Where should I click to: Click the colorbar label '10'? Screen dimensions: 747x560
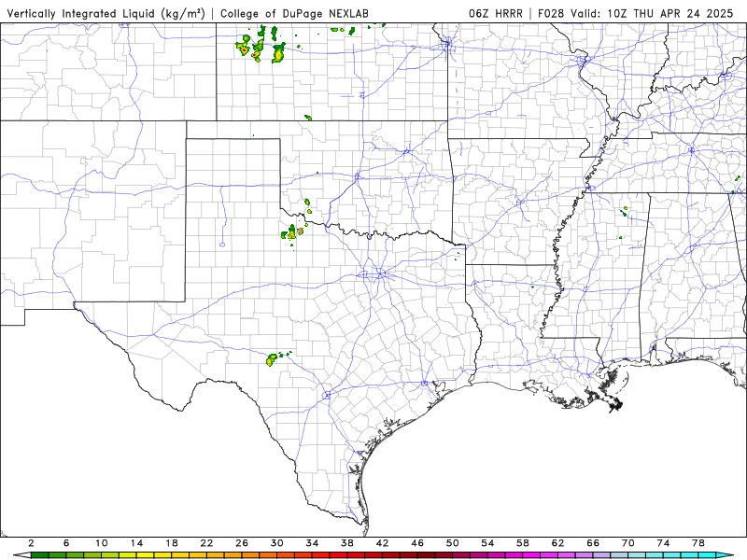click(101, 543)
